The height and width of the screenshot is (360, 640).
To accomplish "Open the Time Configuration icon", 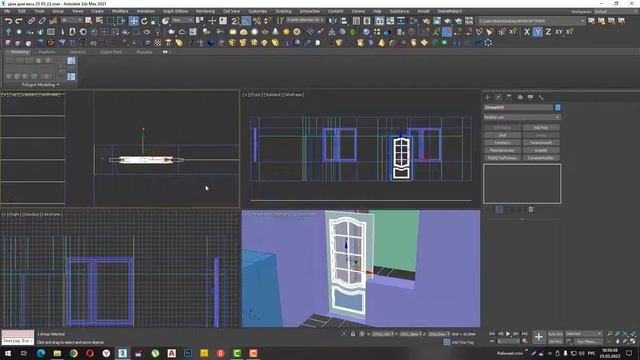I will pyautogui.click(x=524, y=341).
